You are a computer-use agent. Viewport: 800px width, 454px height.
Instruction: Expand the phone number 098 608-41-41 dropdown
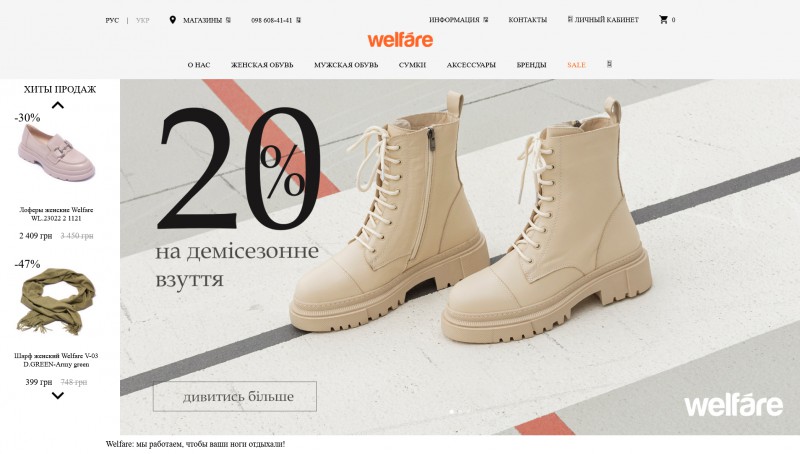[x=276, y=20]
